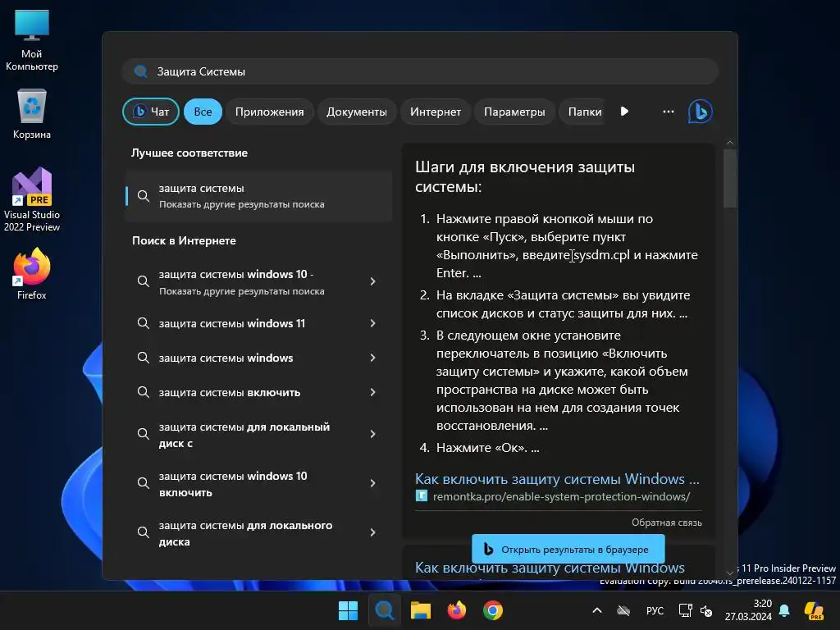This screenshot has width=840, height=630.
Task: Click preview pane scrollbar thumb
Action: coord(729,178)
